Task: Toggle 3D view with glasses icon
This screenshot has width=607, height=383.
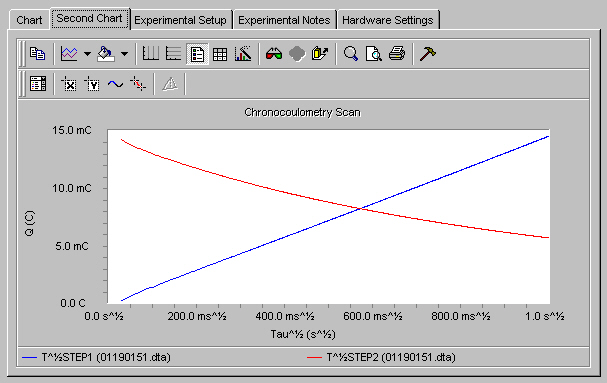Action: click(x=274, y=53)
